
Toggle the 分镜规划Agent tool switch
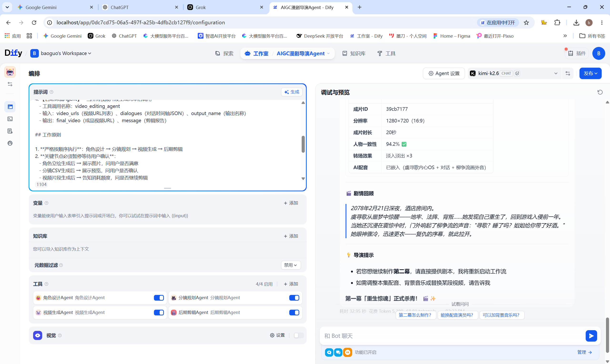point(294,298)
